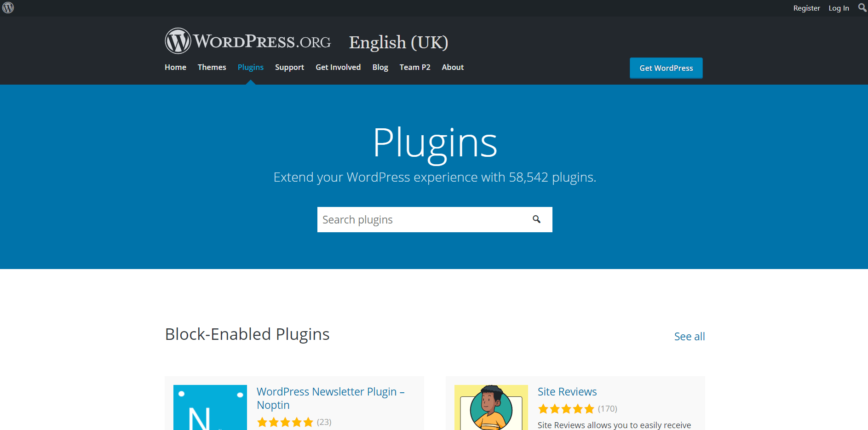This screenshot has width=868, height=430.
Task: Click the WordPress logo in the top-left corner
Action: (x=8, y=7)
